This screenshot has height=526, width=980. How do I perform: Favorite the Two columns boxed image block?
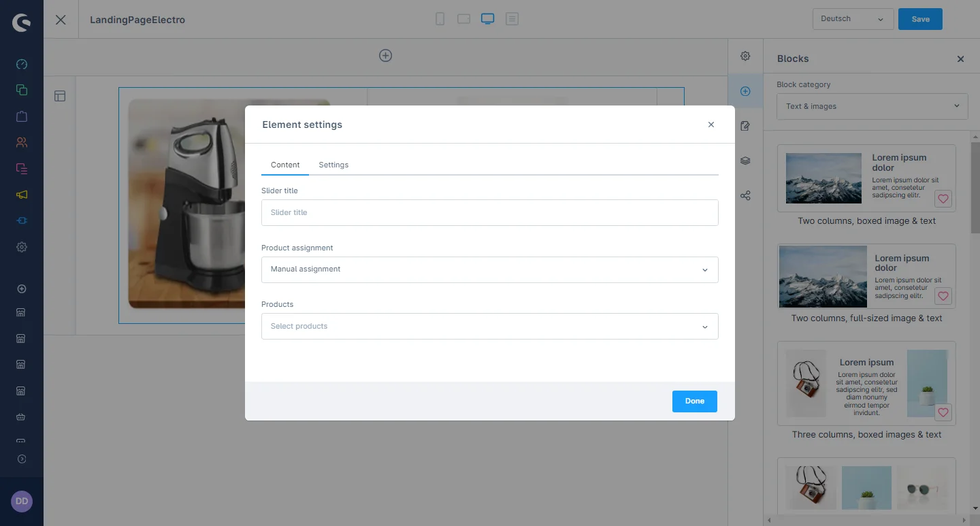(943, 199)
